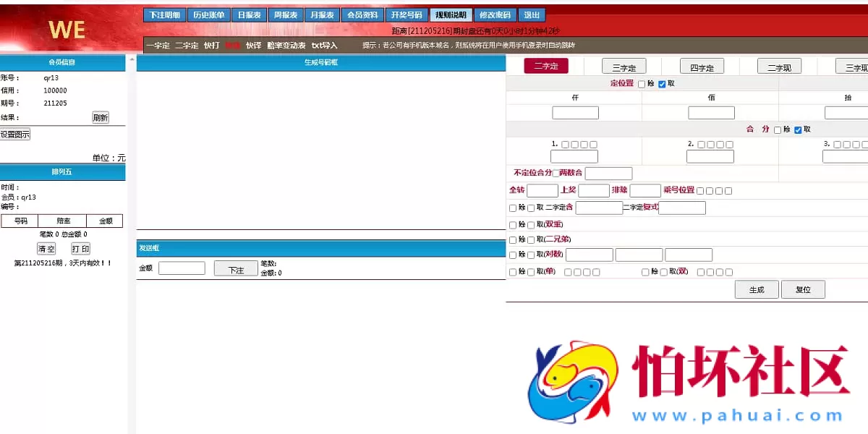Click the 复位 reset button

point(803,289)
